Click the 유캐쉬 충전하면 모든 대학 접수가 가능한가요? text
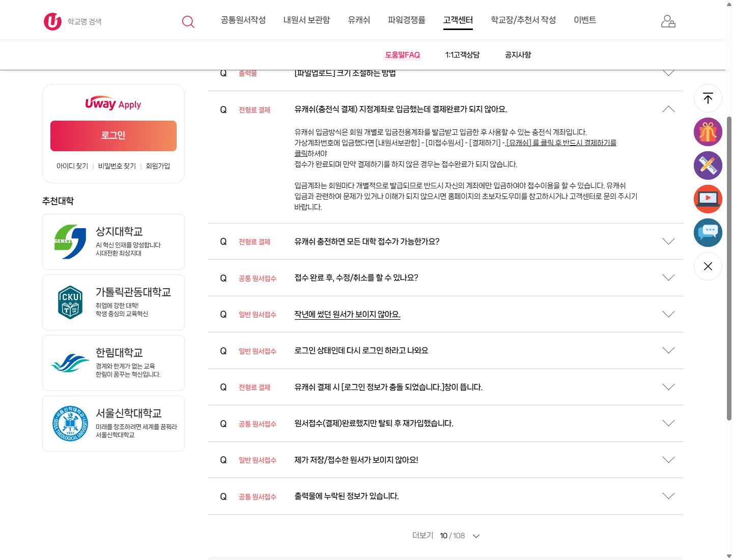 tap(366, 241)
